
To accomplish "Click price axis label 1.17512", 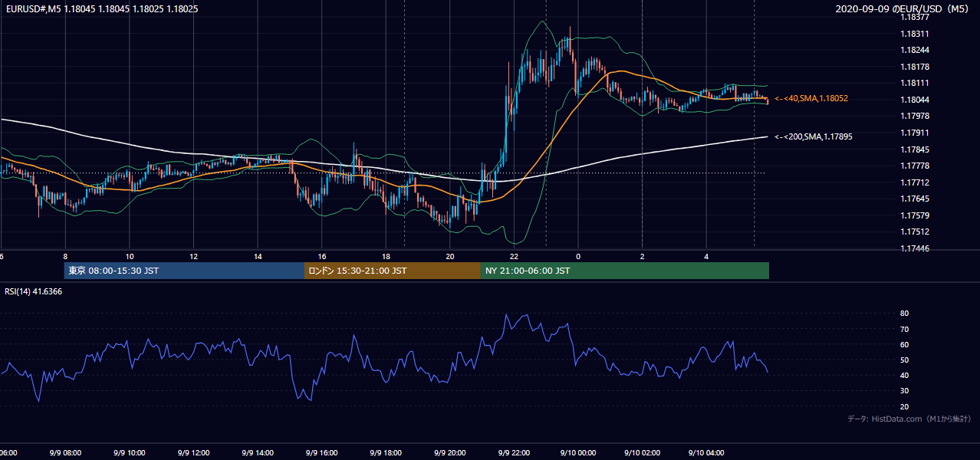I will coord(915,232).
